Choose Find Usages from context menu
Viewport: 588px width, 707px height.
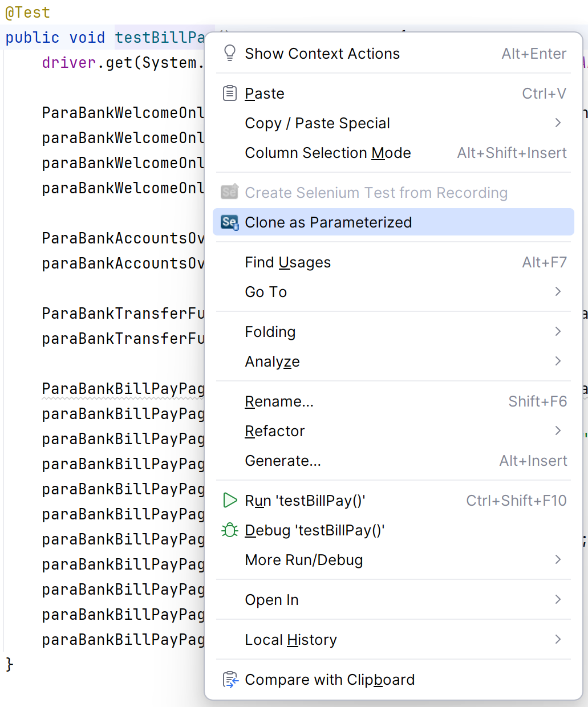[394, 262]
